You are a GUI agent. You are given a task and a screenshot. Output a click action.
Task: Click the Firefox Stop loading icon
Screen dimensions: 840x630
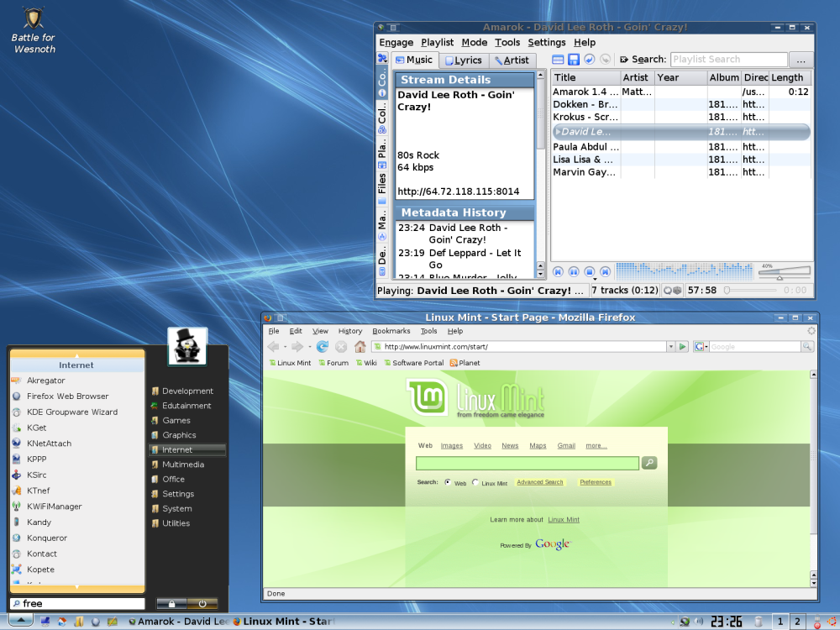(x=341, y=347)
